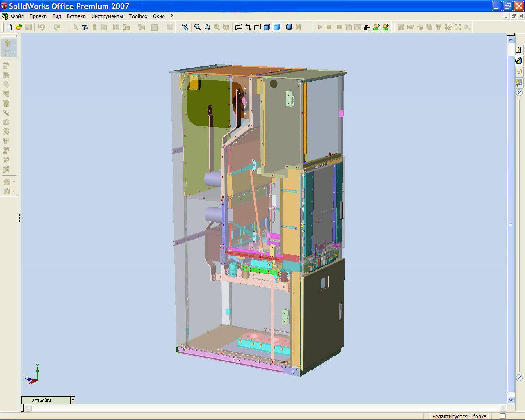Create a new document with New icon
Screen dimensions: 525x420
pyautogui.click(x=9, y=27)
